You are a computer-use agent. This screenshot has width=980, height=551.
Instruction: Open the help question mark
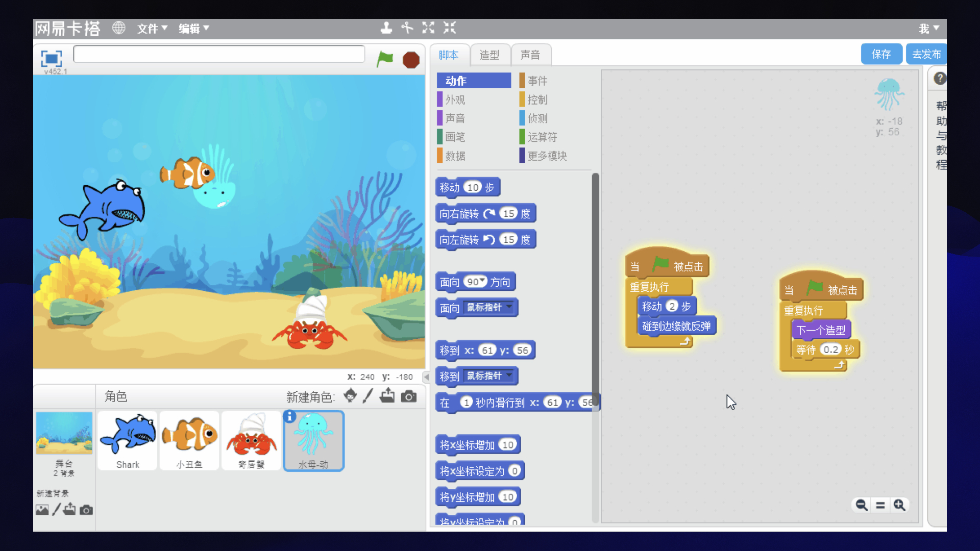pyautogui.click(x=940, y=79)
